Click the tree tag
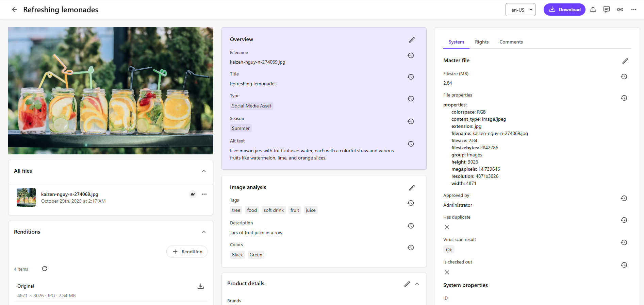Image resolution: width=644 pixels, height=305 pixels. (236, 210)
